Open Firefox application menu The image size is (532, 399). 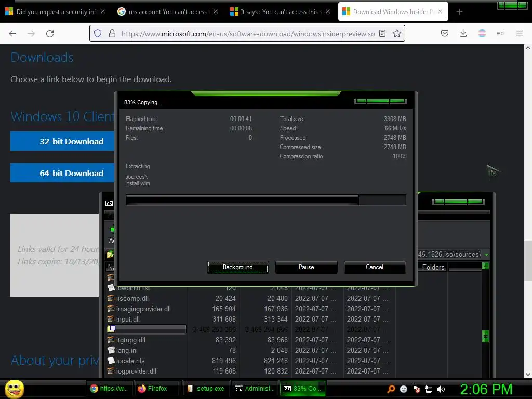point(520,33)
